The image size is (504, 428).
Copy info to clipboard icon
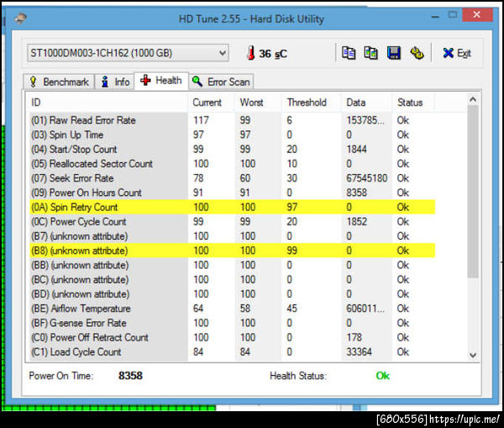(349, 53)
